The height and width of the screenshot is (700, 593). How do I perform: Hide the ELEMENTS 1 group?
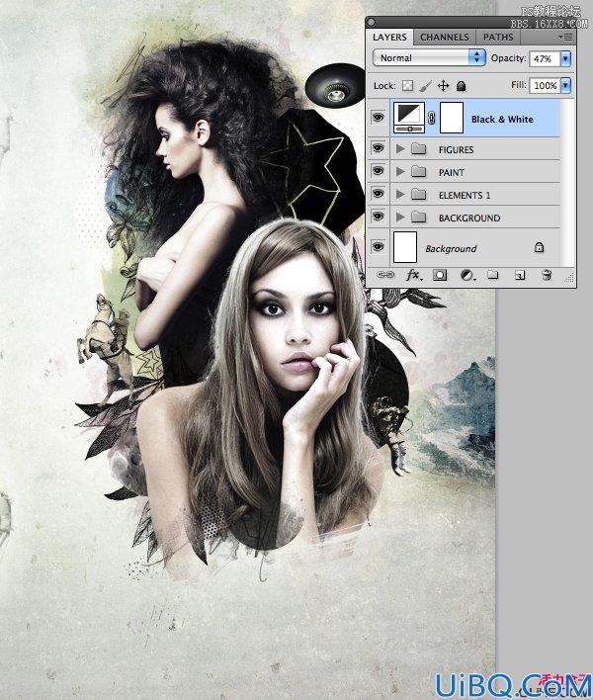tap(378, 194)
